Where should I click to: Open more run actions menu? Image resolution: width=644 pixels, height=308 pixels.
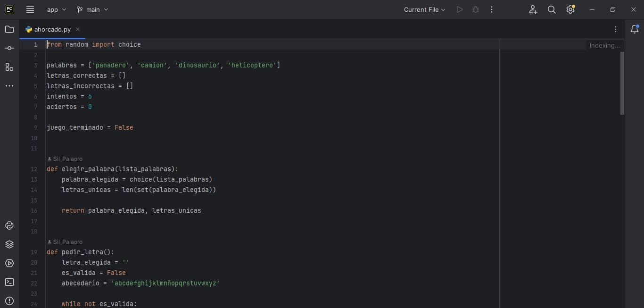pyautogui.click(x=492, y=9)
